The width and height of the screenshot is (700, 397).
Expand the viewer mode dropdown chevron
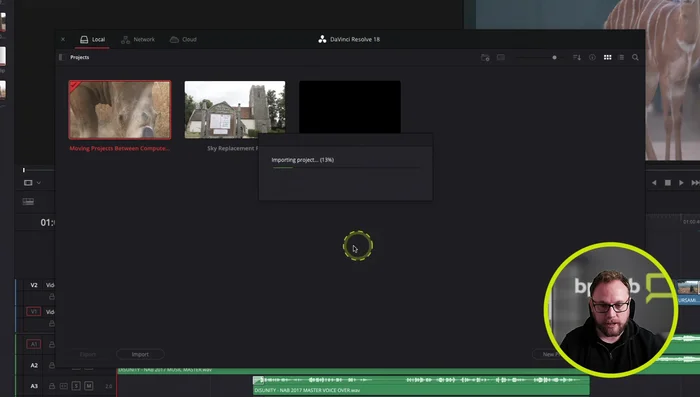pos(39,183)
